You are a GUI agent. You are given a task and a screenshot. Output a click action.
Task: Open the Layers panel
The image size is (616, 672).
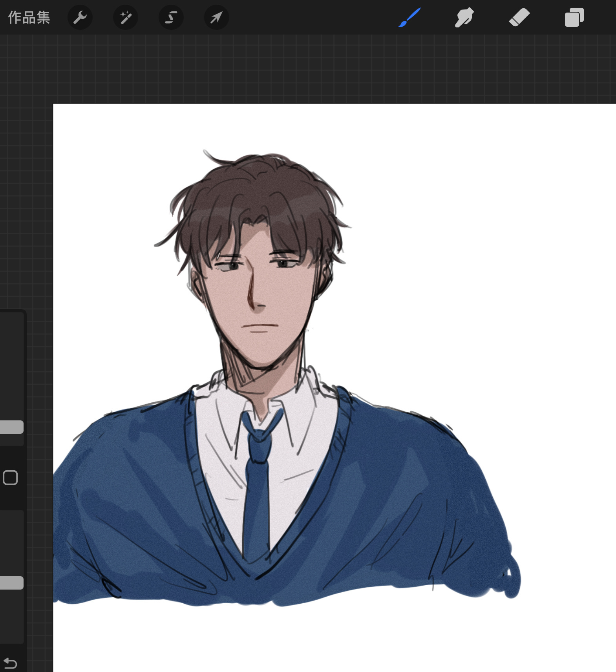[x=574, y=18]
